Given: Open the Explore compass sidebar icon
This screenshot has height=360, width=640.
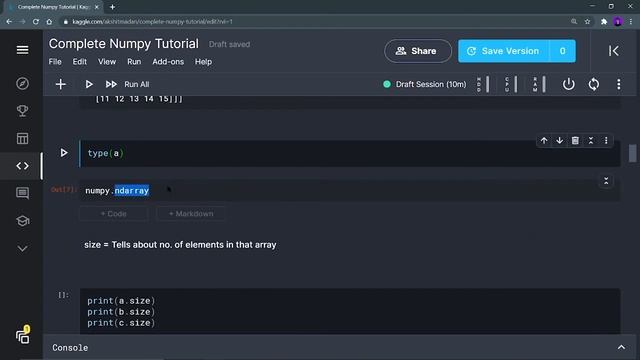Looking at the screenshot, I should pos(22,83).
